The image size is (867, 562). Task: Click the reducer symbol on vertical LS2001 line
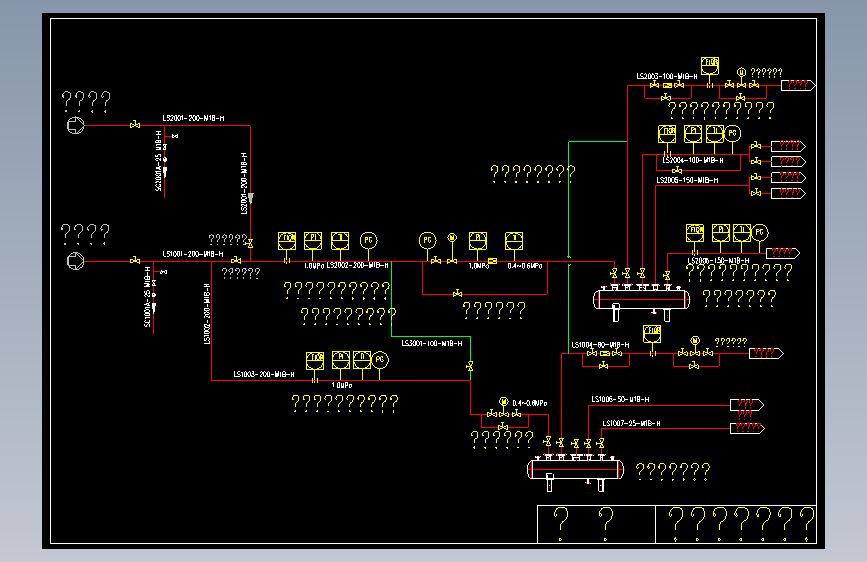tap(250, 198)
